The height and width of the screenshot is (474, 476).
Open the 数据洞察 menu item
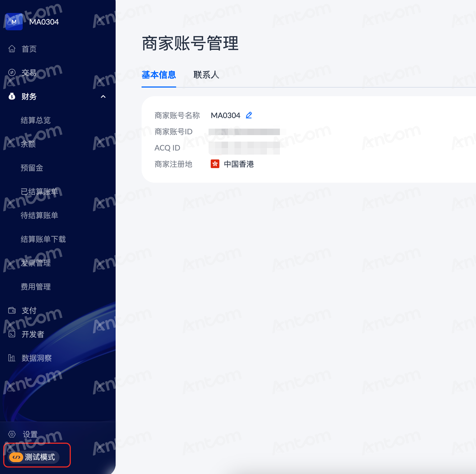point(36,358)
